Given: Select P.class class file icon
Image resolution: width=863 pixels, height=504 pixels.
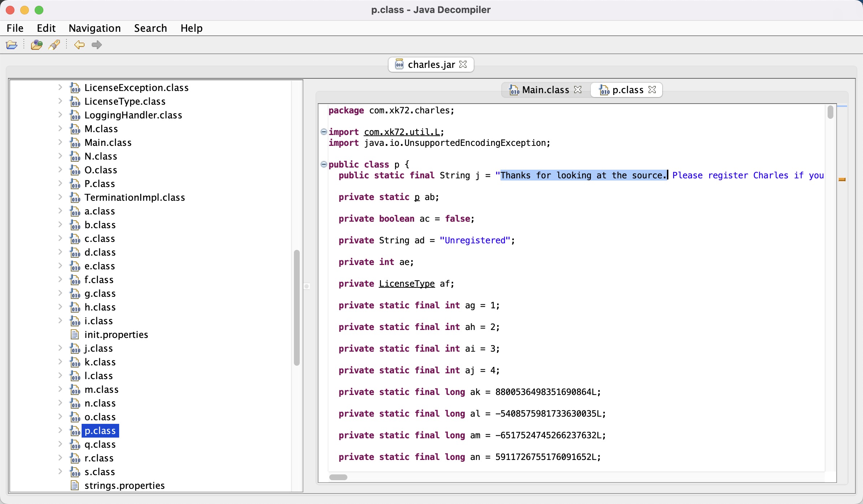Looking at the screenshot, I should tap(75, 184).
